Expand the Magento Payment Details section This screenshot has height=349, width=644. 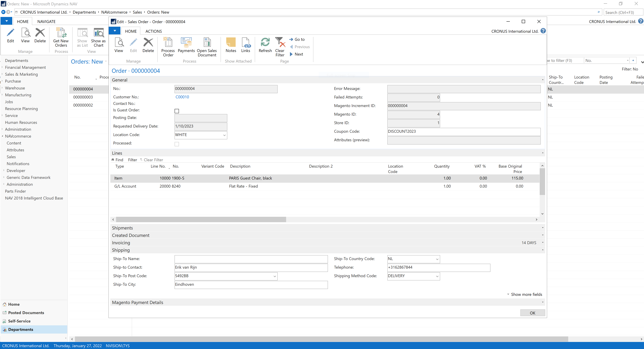pos(138,303)
